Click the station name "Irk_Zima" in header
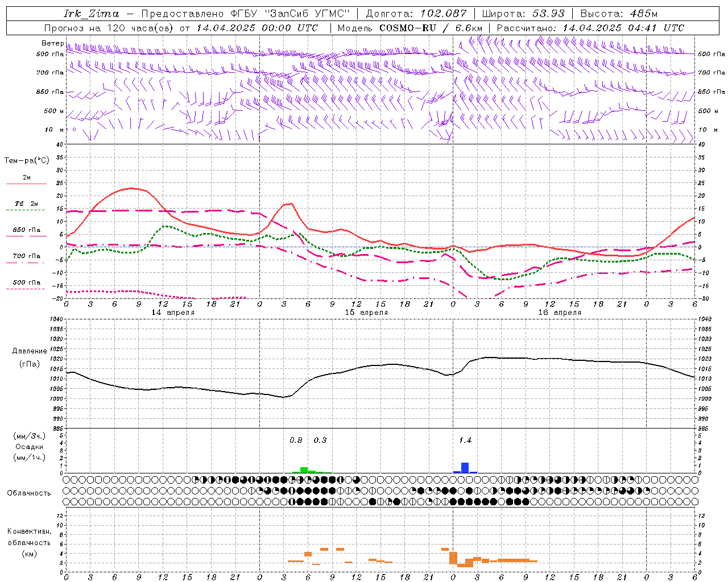Screen dimensions: 728x582 pyautogui.click(x=91, y=14)
